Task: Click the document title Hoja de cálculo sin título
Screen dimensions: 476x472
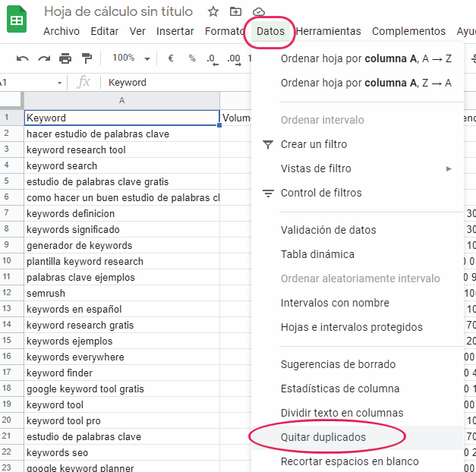Action: [118, 12]
